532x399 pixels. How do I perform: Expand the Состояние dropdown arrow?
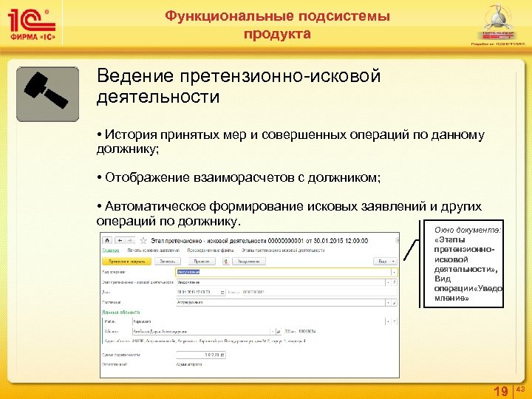(388, 302)
